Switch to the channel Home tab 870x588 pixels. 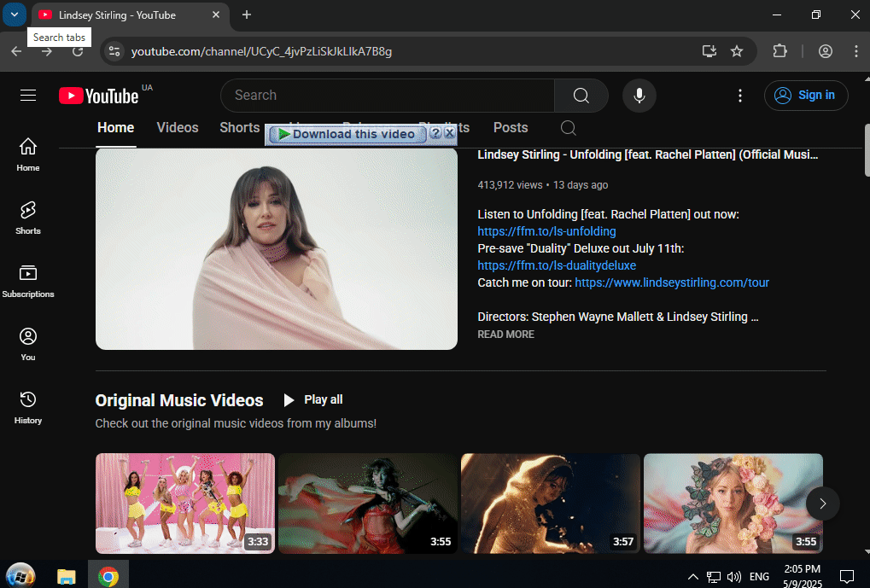click(115, 128)
